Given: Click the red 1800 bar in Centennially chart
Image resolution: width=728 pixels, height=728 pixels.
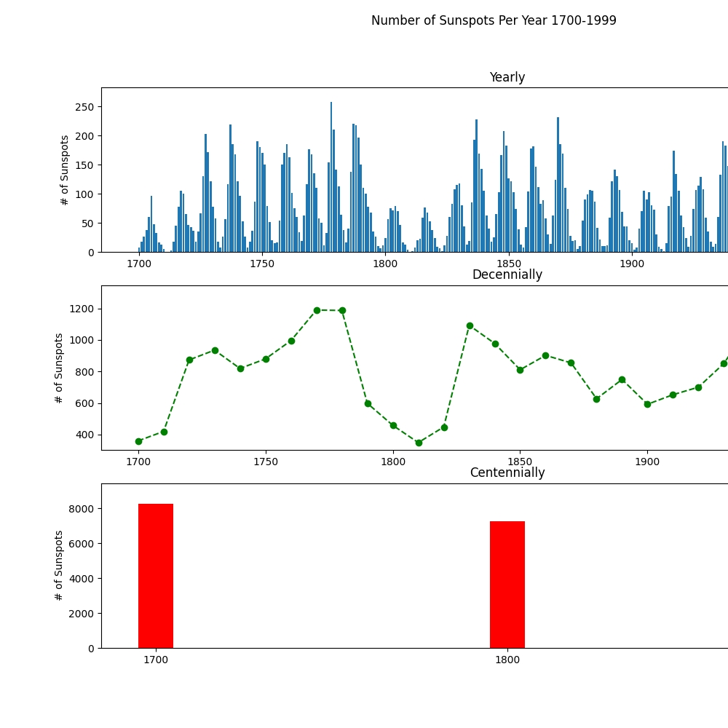Looking at the screenshot, I should pyautogui.click(x=507, y=584).
